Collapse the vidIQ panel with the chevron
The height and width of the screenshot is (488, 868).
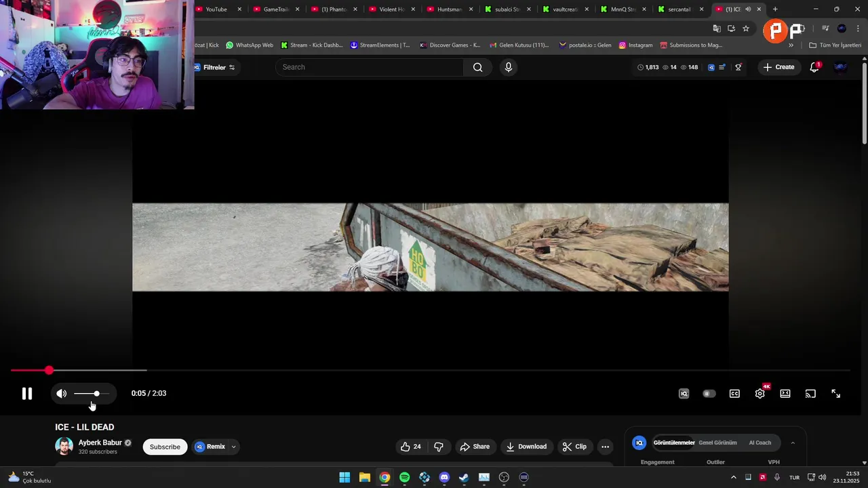(x=793, y=443)
